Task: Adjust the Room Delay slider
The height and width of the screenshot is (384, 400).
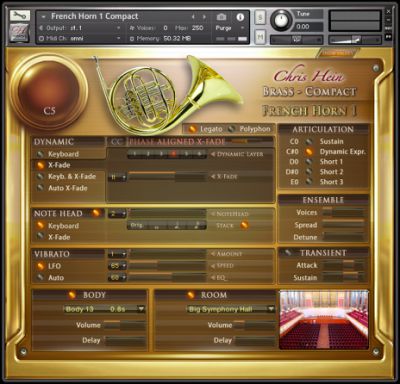Action: 255,341
